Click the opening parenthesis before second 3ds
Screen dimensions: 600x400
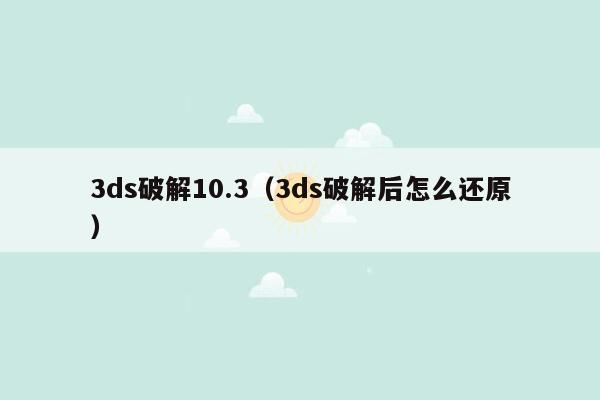[x=269, y=189]
